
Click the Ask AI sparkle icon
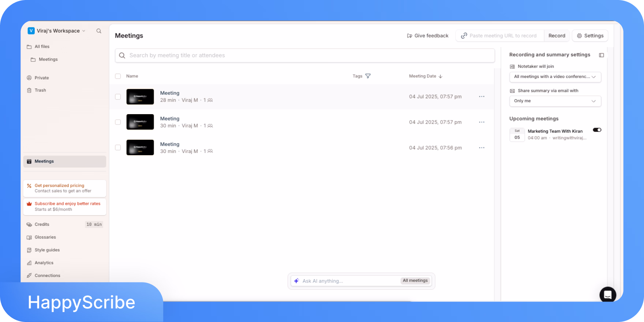tap(296, 281)
